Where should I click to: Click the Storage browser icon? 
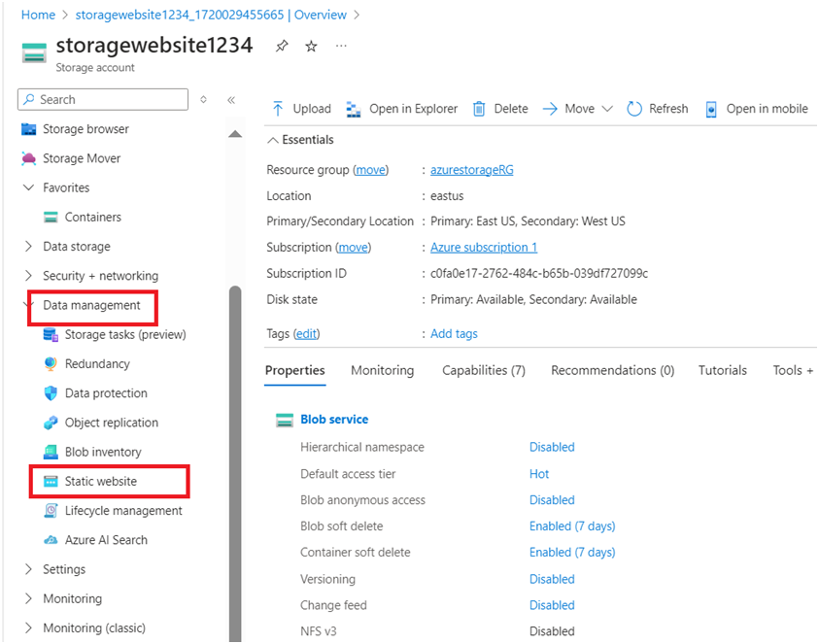click(x=29, y=129)
